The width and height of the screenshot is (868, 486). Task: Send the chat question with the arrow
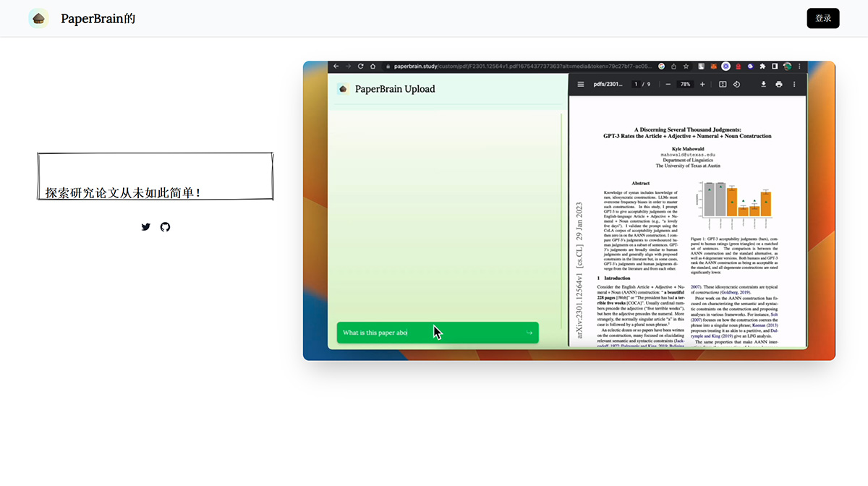531,332
